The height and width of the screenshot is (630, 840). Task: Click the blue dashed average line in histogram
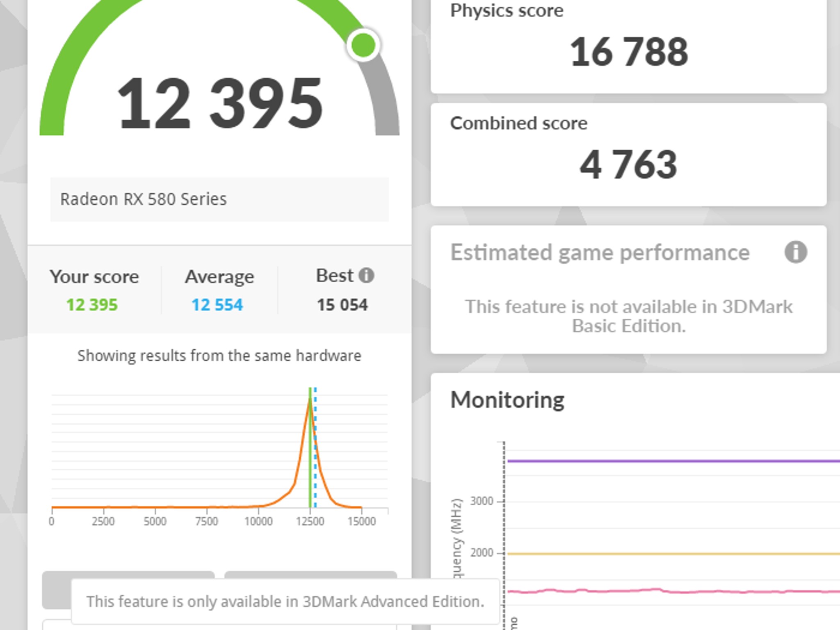tap(315, 447)
